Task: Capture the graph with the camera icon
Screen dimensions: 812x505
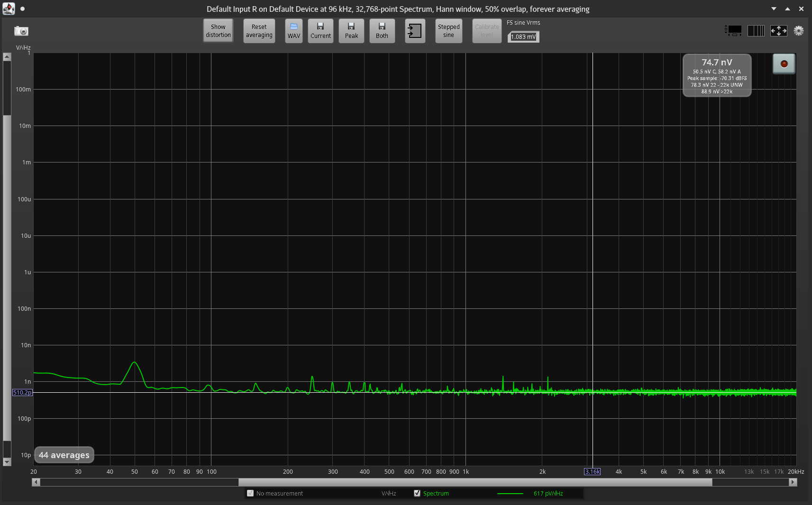Action: click(x=21, y=31)
